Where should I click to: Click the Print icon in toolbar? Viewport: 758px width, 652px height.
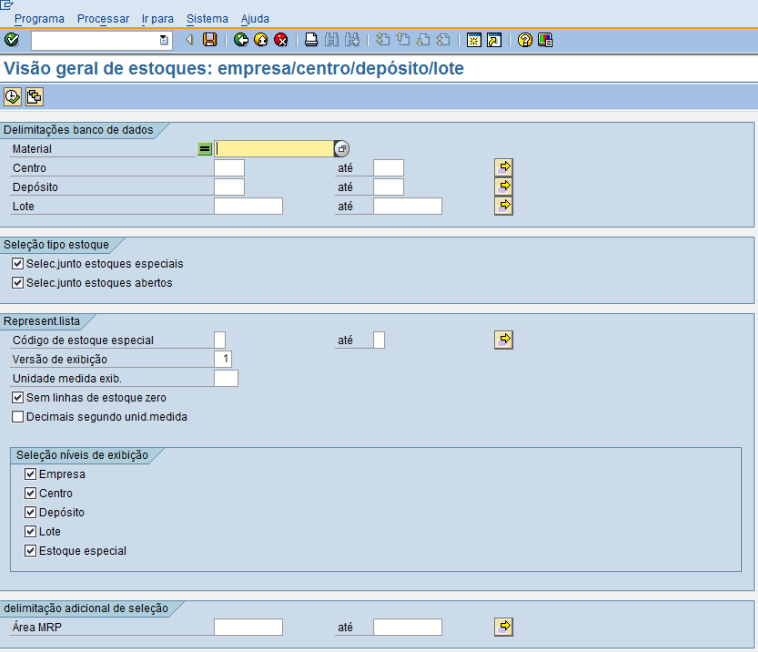click(x=311, y=40)
